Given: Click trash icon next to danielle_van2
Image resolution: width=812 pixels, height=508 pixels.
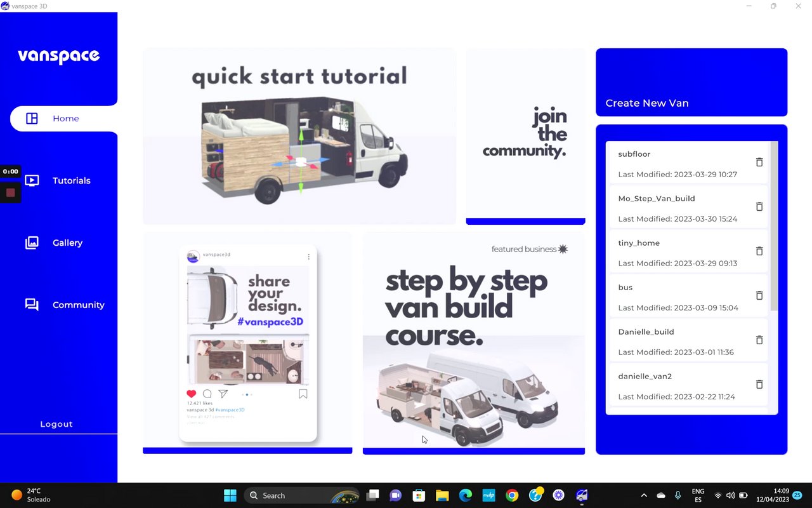Looking at the screenshot, I should coord(759,385).
